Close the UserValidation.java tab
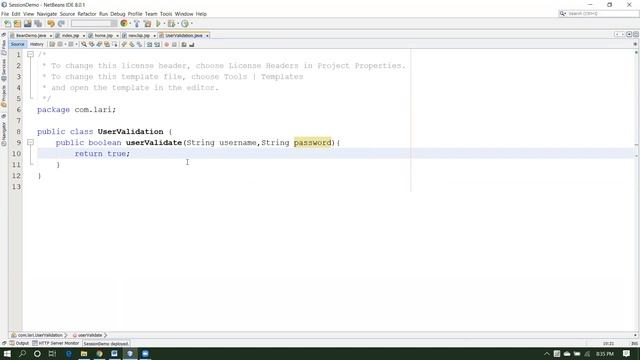This screenshot has height=360, width=640. (x=207, y=36)
